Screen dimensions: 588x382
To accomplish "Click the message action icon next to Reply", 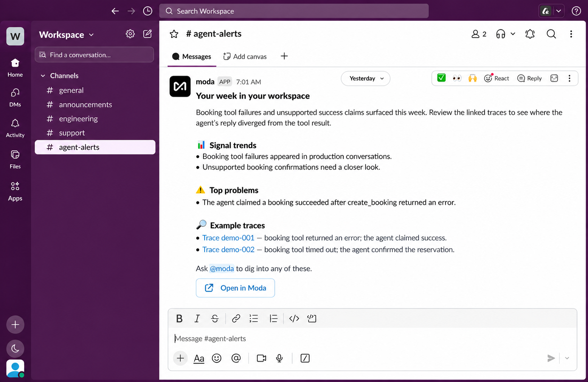I will click(x=554, y=78).
